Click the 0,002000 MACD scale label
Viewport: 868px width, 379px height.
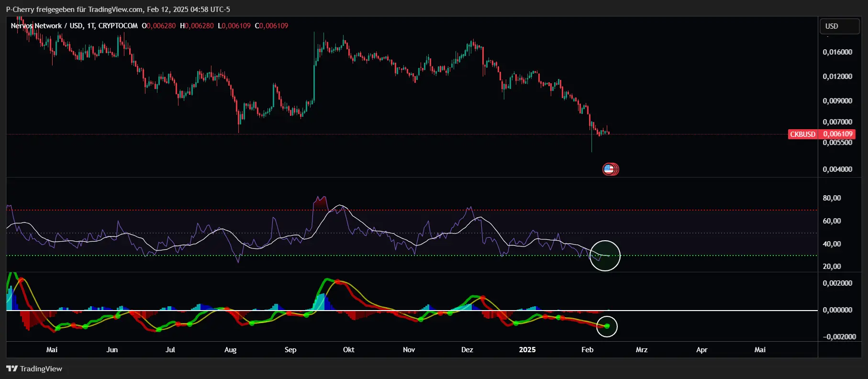pos(837,283)
